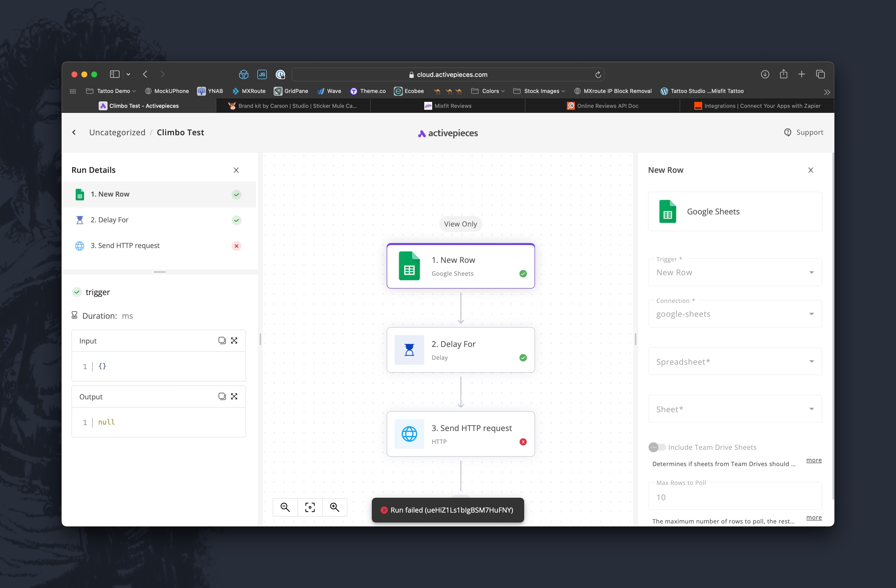Open the Sheet dropdown
This screenshot has height=588, width=896.
coord(735,409)
